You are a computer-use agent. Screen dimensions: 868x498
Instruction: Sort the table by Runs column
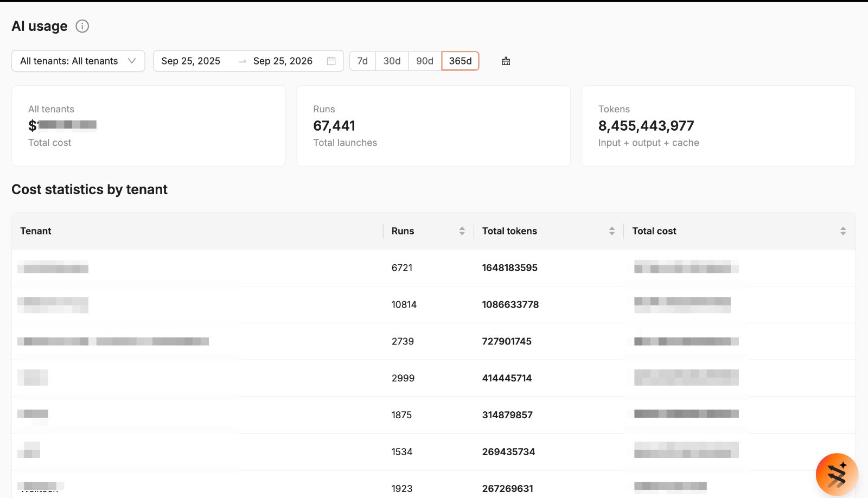click(462, 231)
